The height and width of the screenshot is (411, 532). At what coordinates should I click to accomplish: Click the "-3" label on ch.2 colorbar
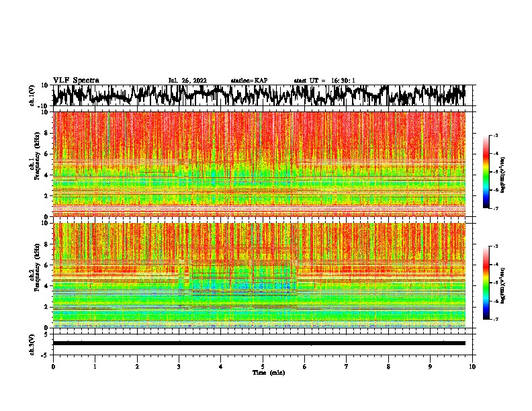point(495,246)
